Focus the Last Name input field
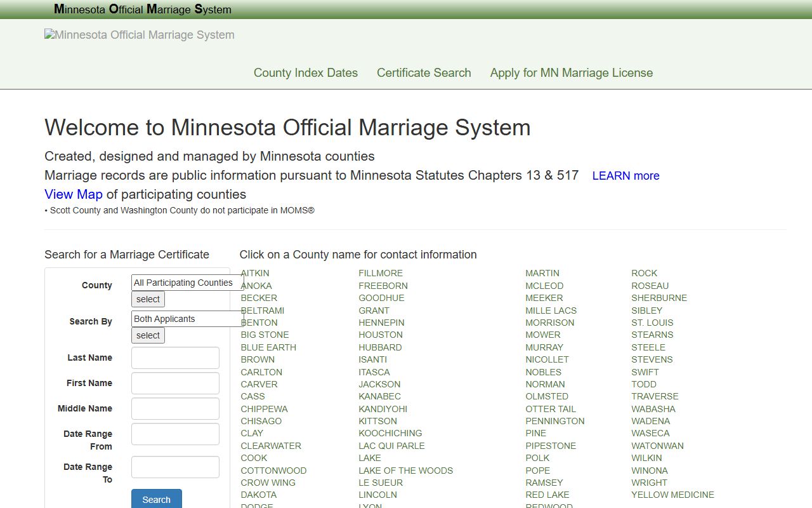This screenshot has width=812, height=508. coord(175,358)
